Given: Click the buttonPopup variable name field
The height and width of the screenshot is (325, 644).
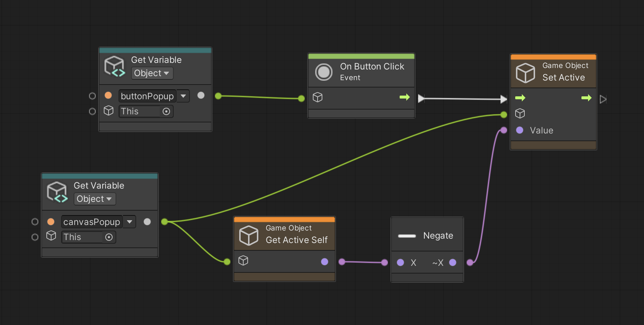Looking at the screenshot, I should point(147,96).
